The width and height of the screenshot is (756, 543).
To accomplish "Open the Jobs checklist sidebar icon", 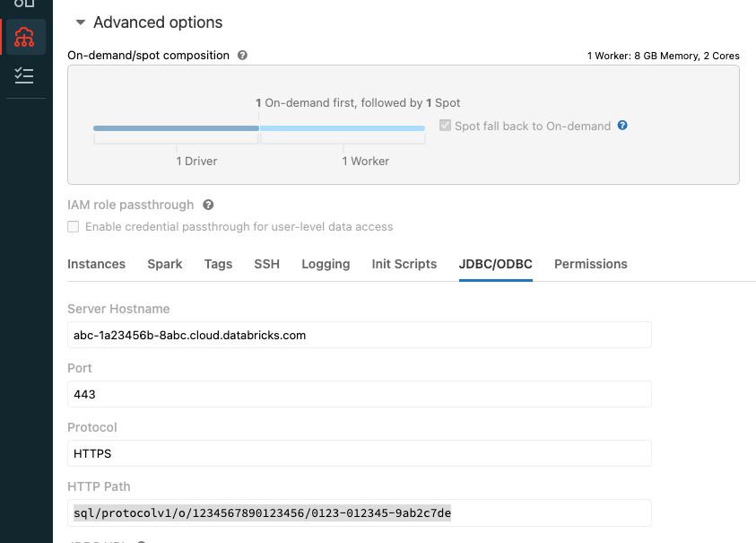I will 24,75.
